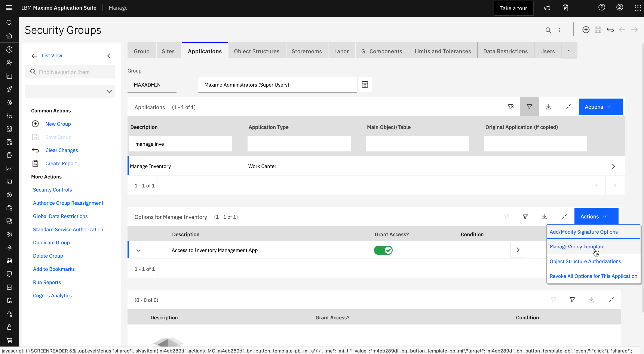Open New Group from Common Actions
Image resolution: width=644 pixels, height=354 pixels.
pyautogui.click(x=58, y=124)
